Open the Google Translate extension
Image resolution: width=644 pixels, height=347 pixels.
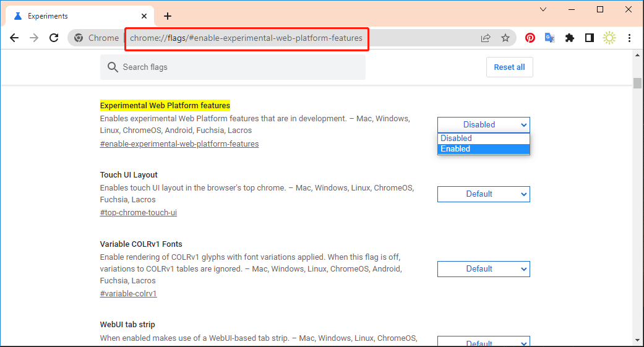point(549,38)
